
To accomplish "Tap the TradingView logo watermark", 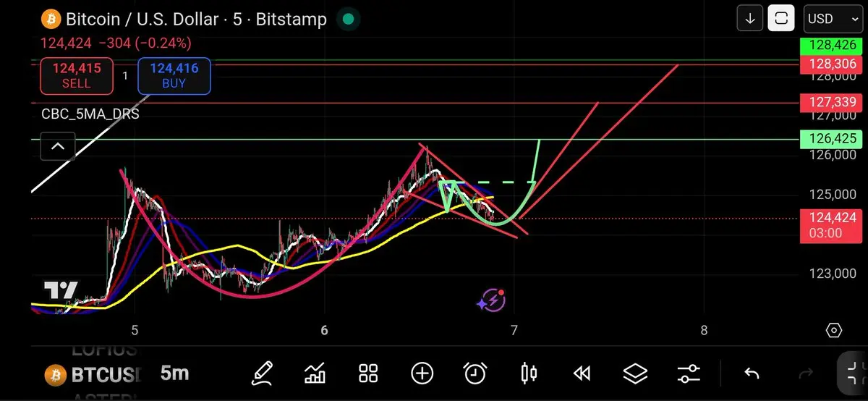I will pos(61,291).
